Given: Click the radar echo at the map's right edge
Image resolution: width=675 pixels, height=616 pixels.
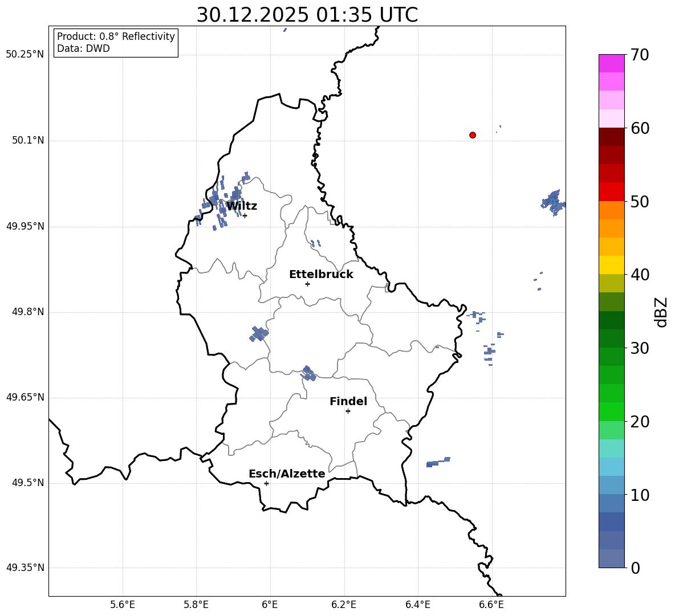Looking at the screenshot, I should click(x=553, y=202).
